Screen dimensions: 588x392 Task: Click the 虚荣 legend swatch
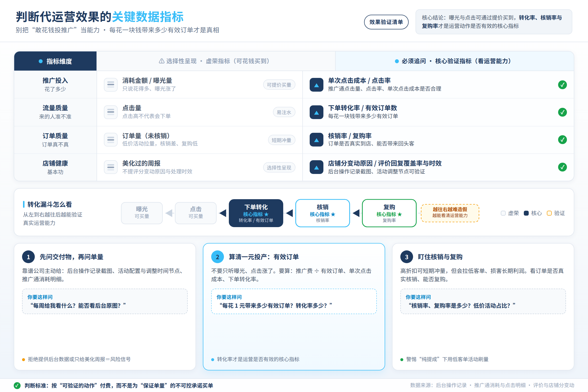(x=503, y=213)
